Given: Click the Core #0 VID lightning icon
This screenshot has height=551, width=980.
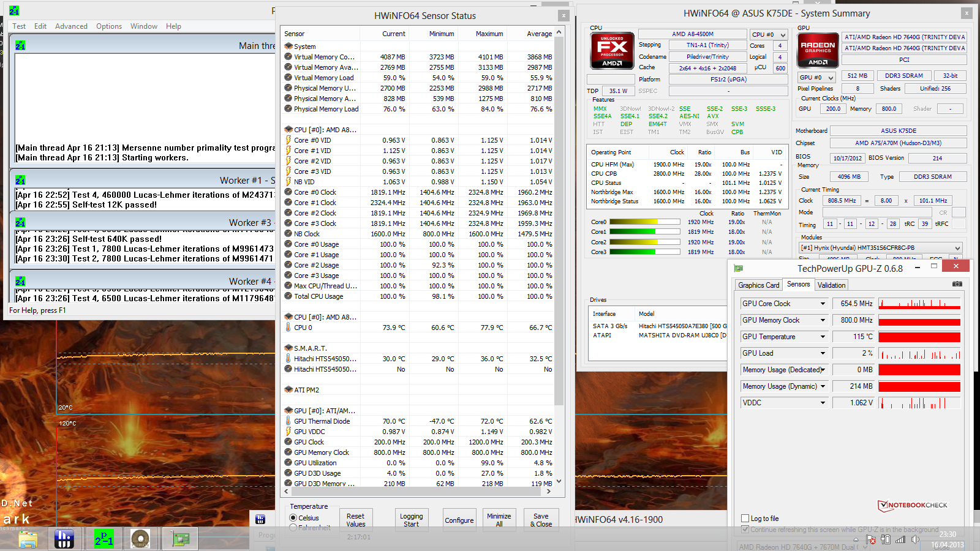Looking at the screenshot, I should click(x=288, y=140).
